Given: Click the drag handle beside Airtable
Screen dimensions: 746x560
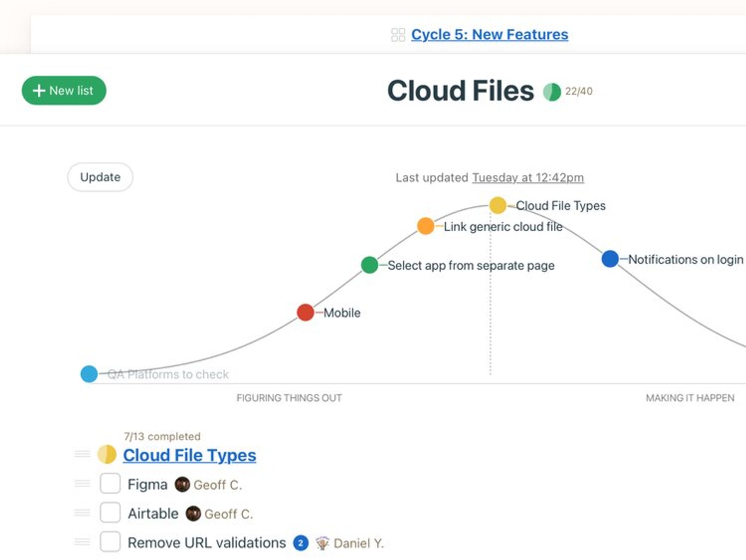Looking at the screenshot, I should pos(82,513).
